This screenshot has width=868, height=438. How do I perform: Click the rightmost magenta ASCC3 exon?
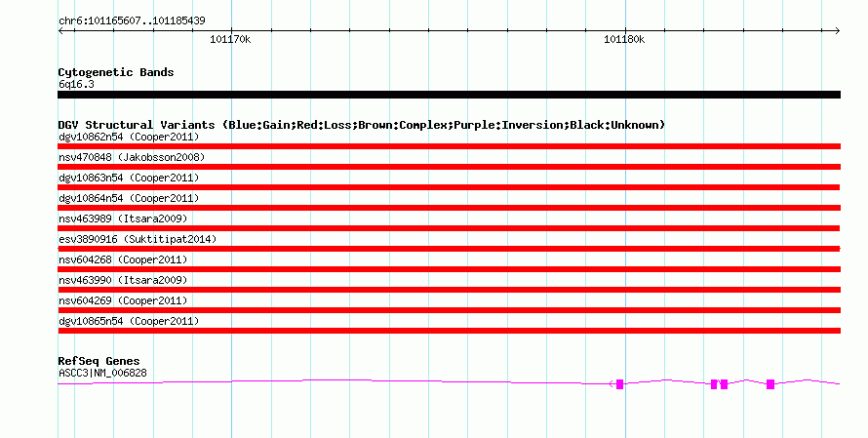coord(770,384)
